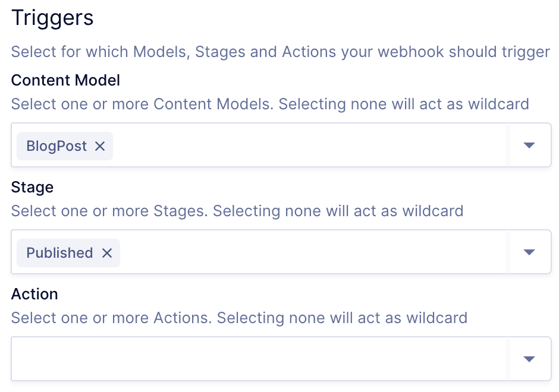The width and height of the screenshot is (559, 392).
Task: Open the Content Model dropdown arrow
Action: coord(529,146)
